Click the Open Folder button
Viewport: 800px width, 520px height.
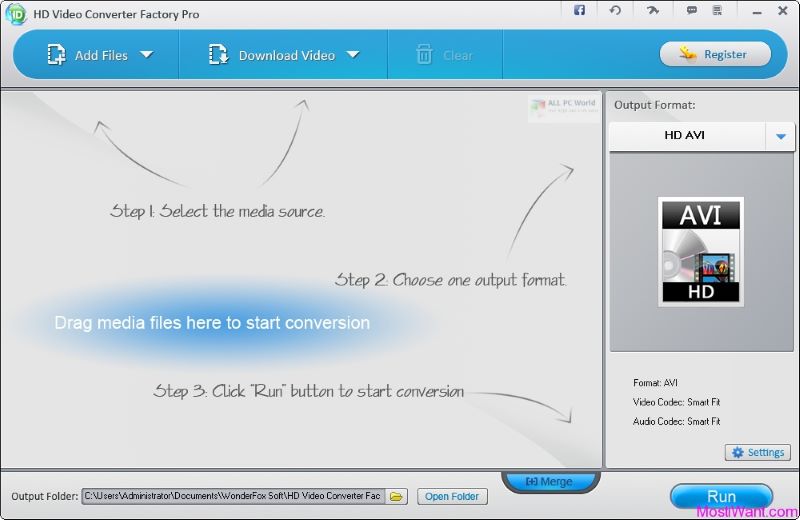[x=452, y=497]
